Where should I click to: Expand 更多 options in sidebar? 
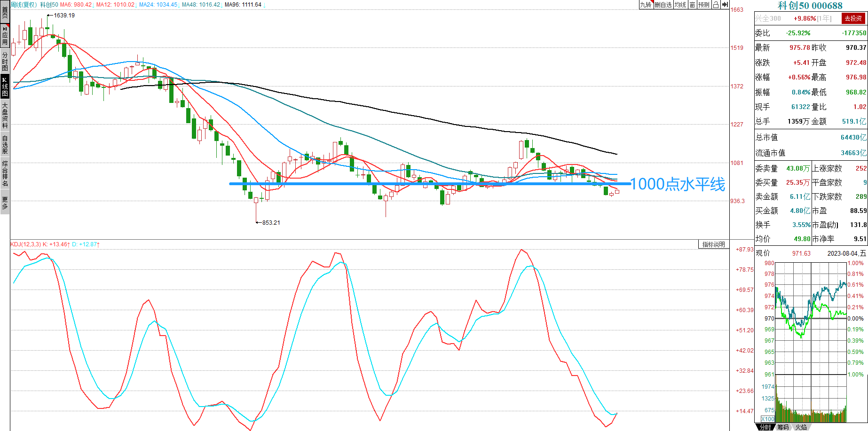(x=5, y=203)
